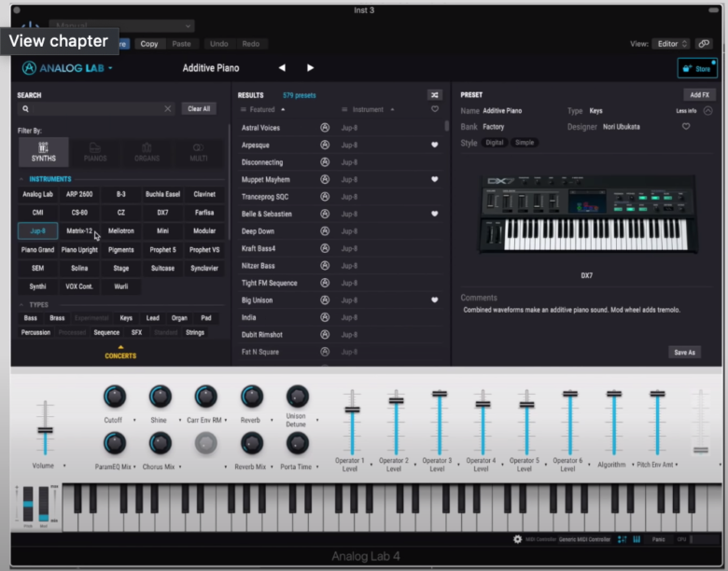Select the Tranceprog SQC preset row
The height and width of the screenshot is (571, 728).
click(x=342, y=197)
